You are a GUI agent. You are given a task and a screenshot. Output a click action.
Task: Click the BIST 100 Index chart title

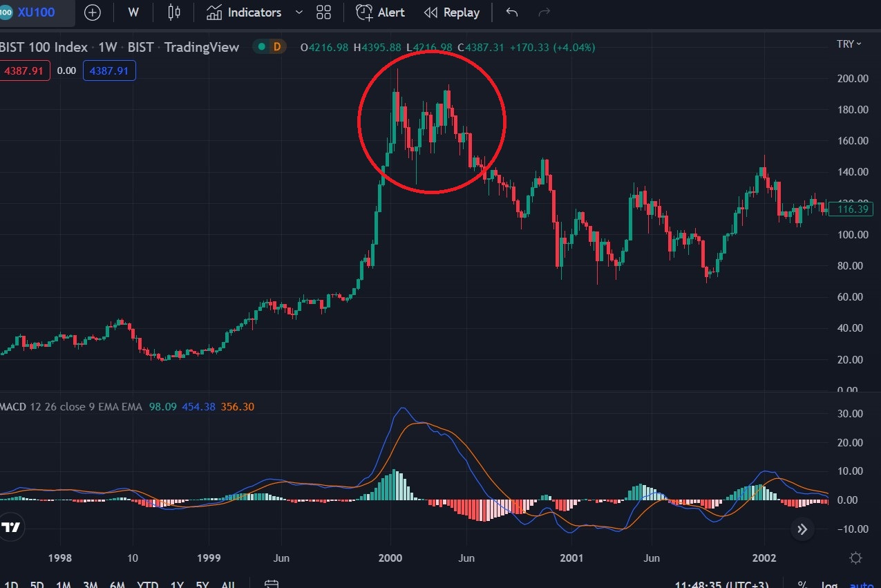[44, 47]
